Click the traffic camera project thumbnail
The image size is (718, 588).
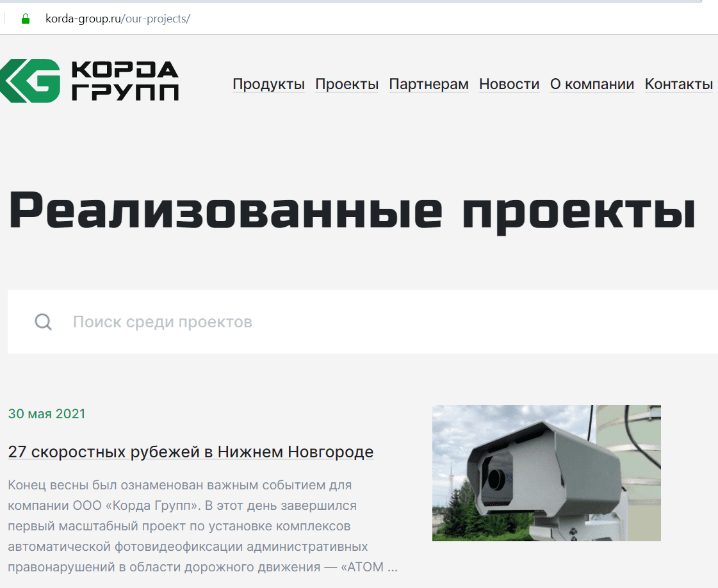tap(546, 473)
